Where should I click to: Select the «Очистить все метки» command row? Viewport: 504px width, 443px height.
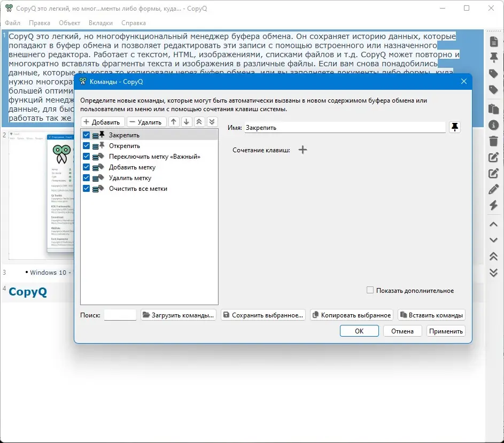[149, 189]
